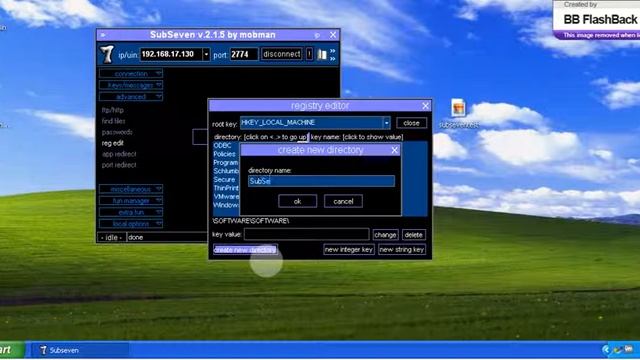
Task: Click the small arrow icon in SubSeven title bar
Action: 103,35
